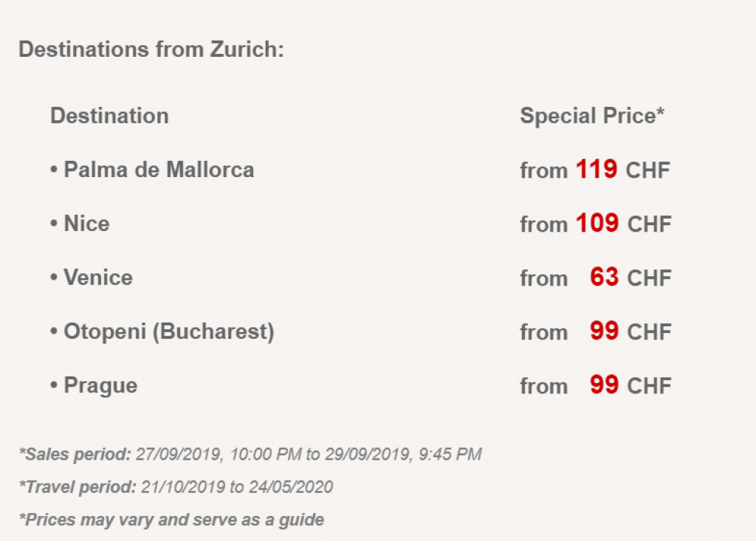
Task: Open the Otopeni (Bucharest) destination
Action: [168, 331]
